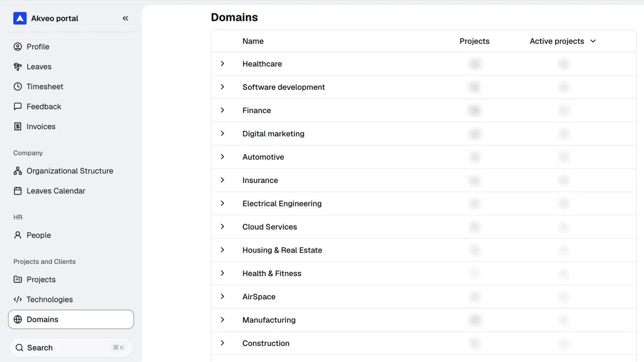Click the Projects column header
This screenshot has width=644, height=362.
pos(475,41)
